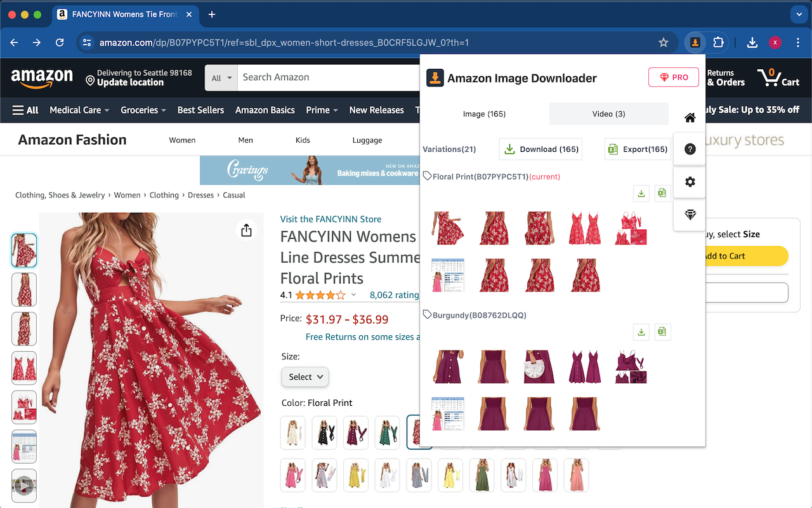
Task: Expand the star rating breakdown chevron
Action: tap(353, 295)
